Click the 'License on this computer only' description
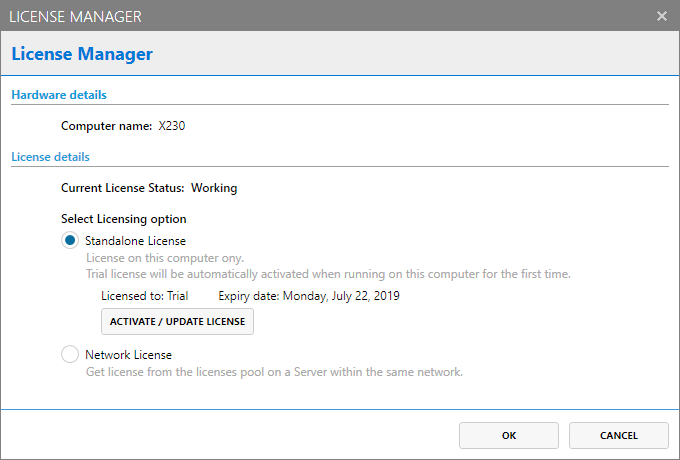The height and width of the screenshot is (460, 680). 164,258
